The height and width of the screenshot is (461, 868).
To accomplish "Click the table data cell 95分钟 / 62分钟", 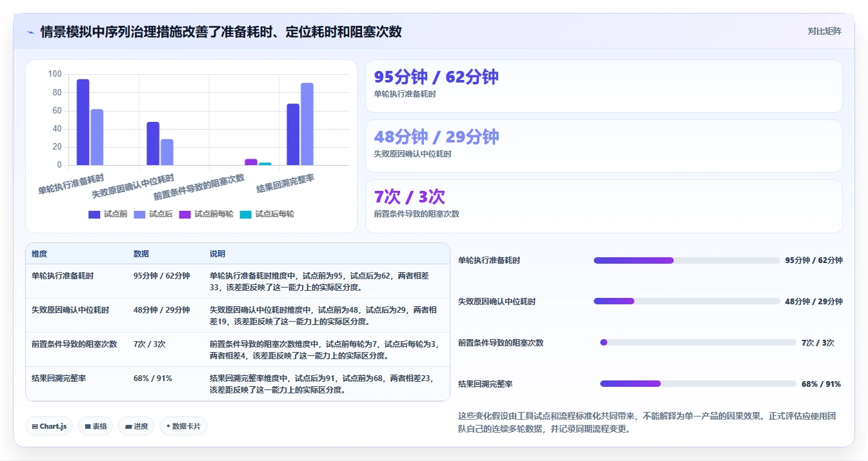I will 161,275.
